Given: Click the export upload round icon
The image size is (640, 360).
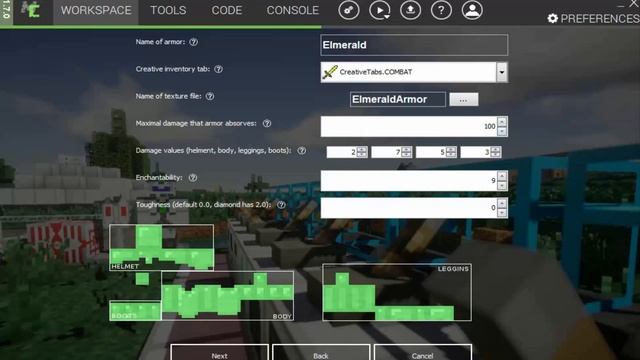Looking at the screenshot, I should (410, 10).
